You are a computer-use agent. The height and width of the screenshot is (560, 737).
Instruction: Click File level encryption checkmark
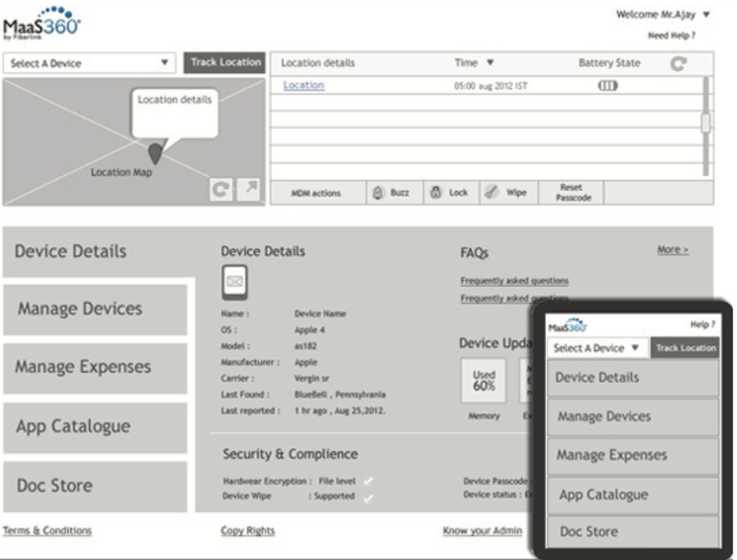tap(368, 481)
